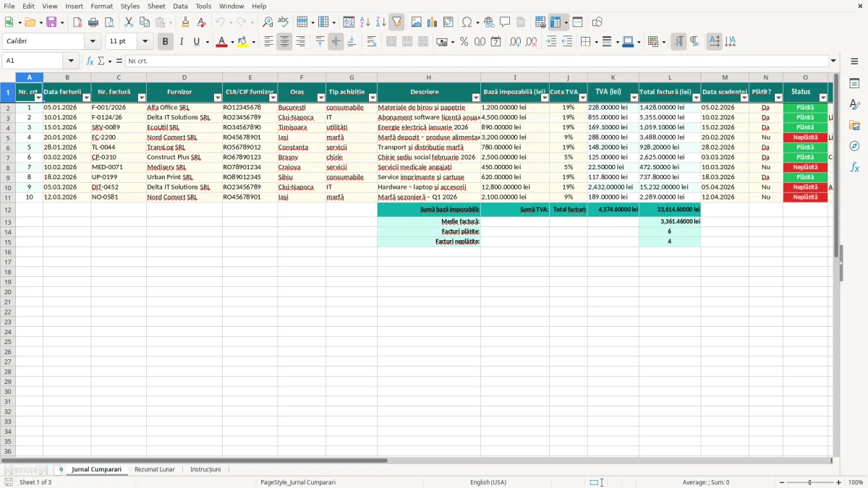
Task: Click the Cut scissors icon
Action: [129, 22]
